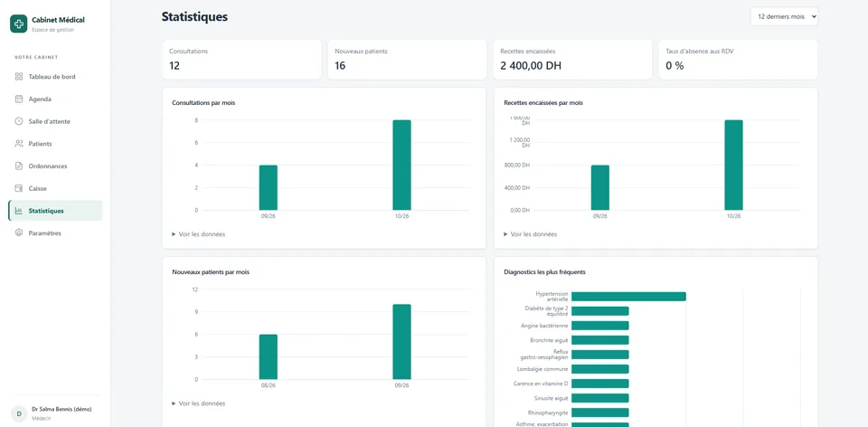Click the 'Médecin' role label
Screen dimensions: 868x427
point(42,419)
